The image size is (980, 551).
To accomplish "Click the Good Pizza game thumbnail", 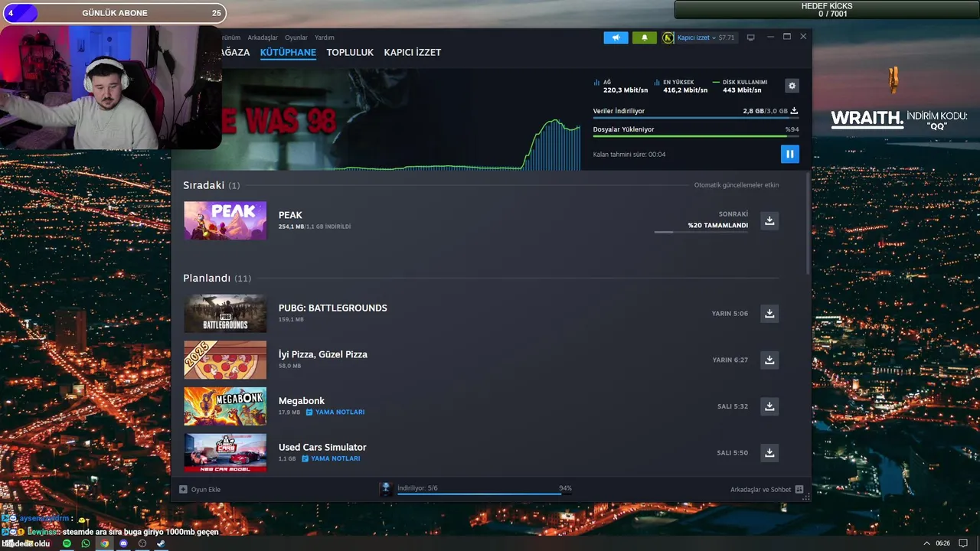I will coord(225,360).
